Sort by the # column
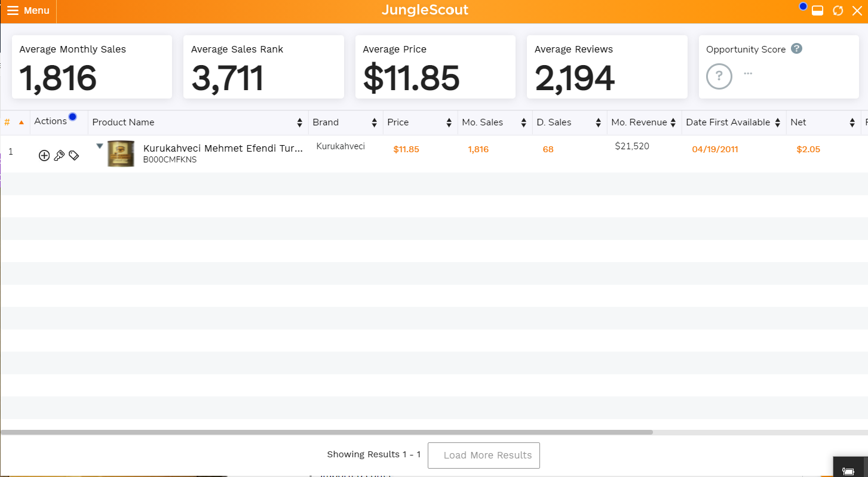 14,122
